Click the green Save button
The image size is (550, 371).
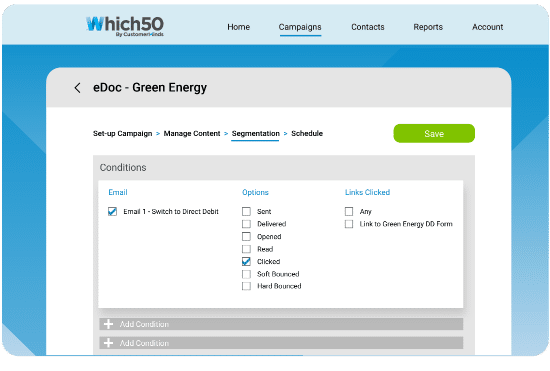click(x=434, y=134)
